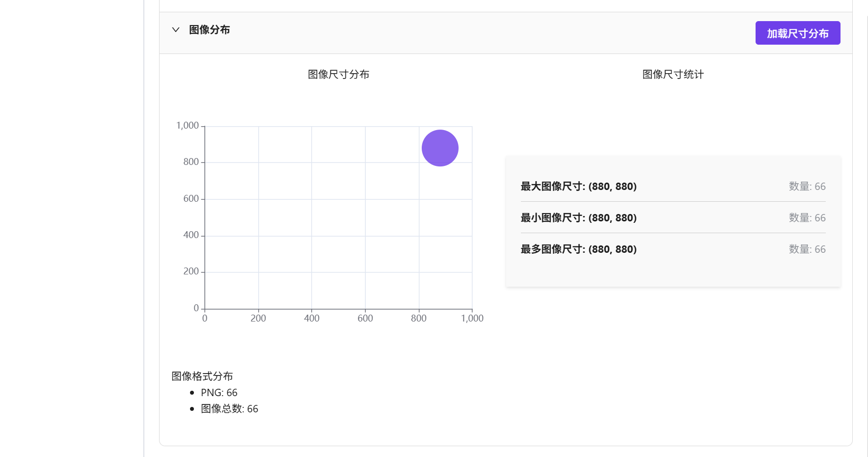The height and width of the screenshot is (457, 868).
Task: Collapse the 图像分布 section chevron
Action: click(x=175, y=30)
